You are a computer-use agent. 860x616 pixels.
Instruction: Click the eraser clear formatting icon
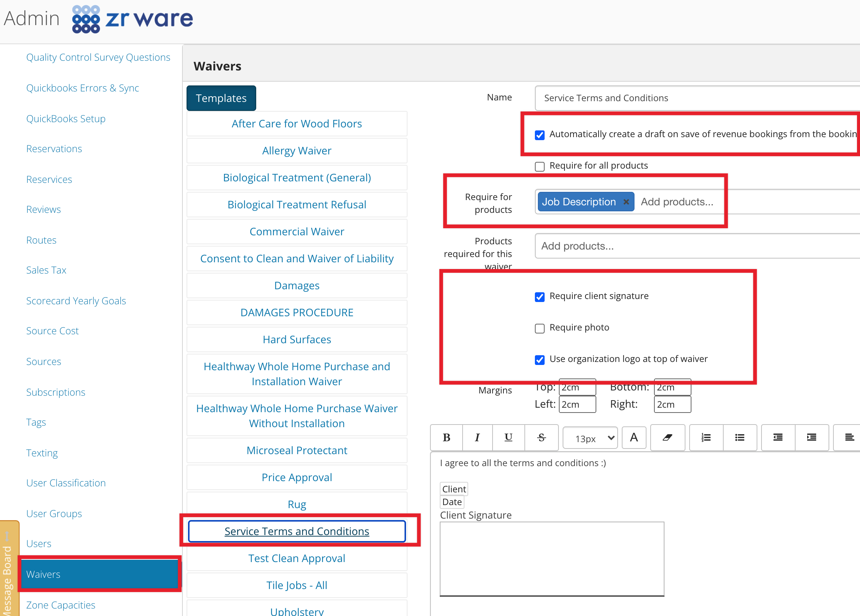[x=667, y=437]
